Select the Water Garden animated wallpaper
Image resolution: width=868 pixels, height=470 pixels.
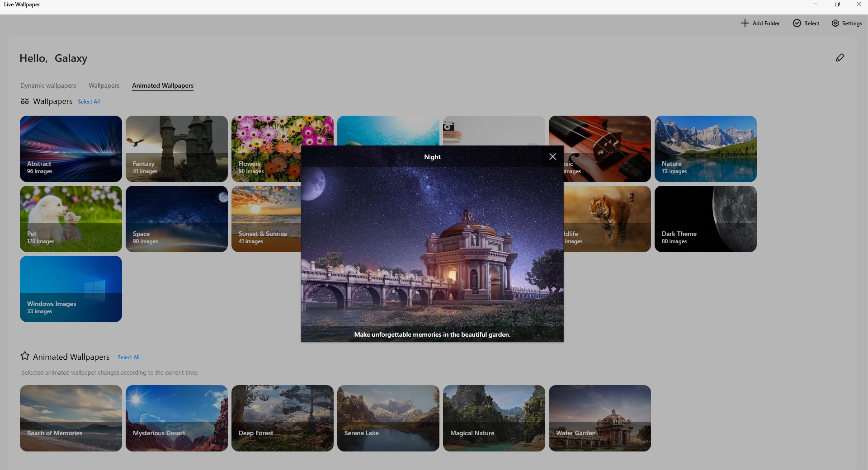[x=599, y=418]
